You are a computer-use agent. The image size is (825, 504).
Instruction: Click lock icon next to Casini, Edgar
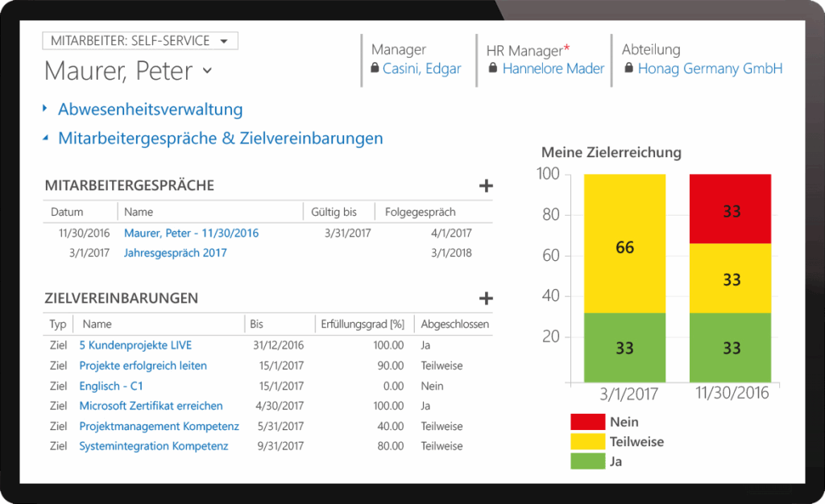(x=375, y=69)
